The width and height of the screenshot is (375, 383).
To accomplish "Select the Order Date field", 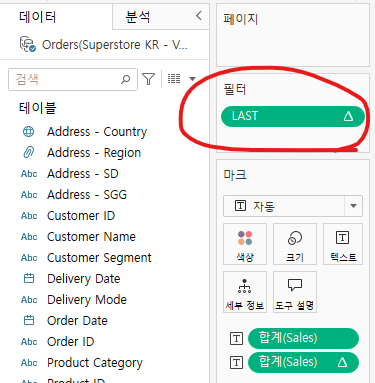I will pos(77,321).
